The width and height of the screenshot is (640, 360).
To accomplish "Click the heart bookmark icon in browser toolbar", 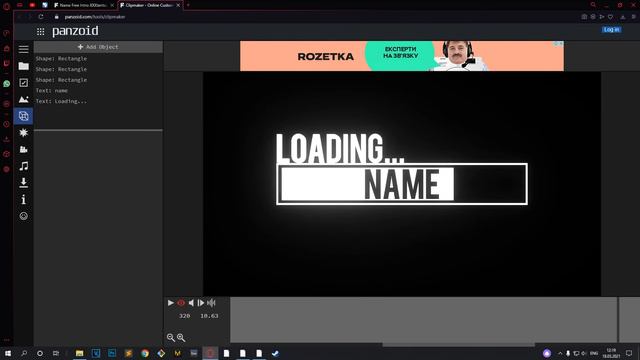I will click(x=610, y=17).
